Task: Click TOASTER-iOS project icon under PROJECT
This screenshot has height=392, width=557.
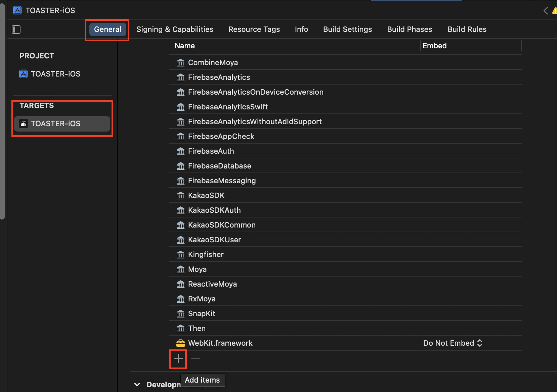Action: pos(24,74)
